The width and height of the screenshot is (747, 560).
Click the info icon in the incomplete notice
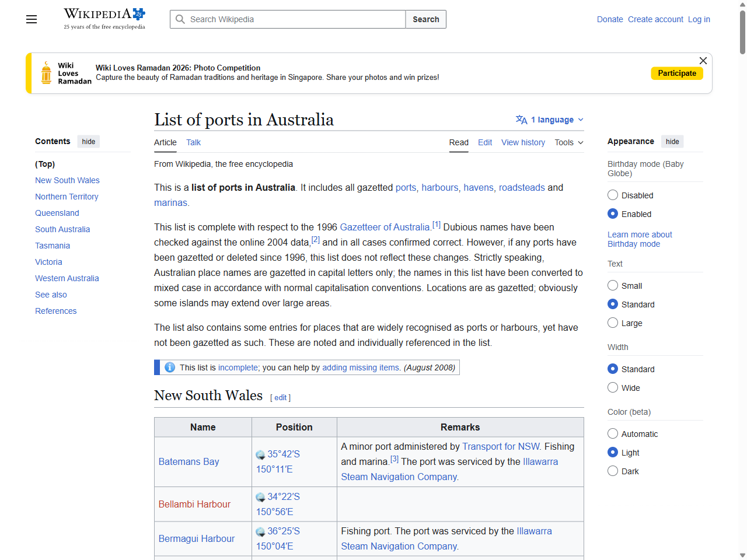(169, 367)
